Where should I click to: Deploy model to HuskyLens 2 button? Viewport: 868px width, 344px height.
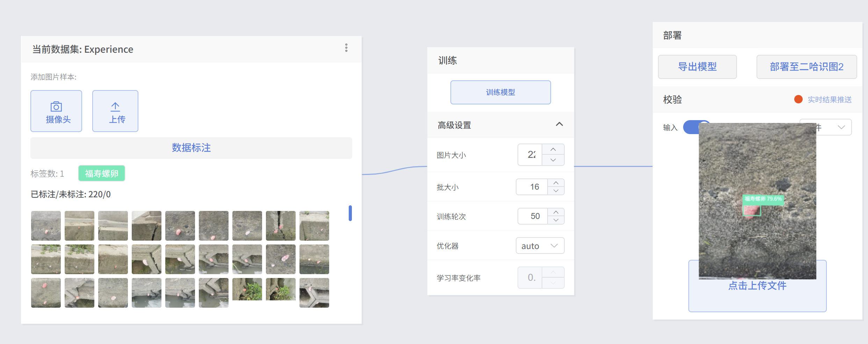806,67
